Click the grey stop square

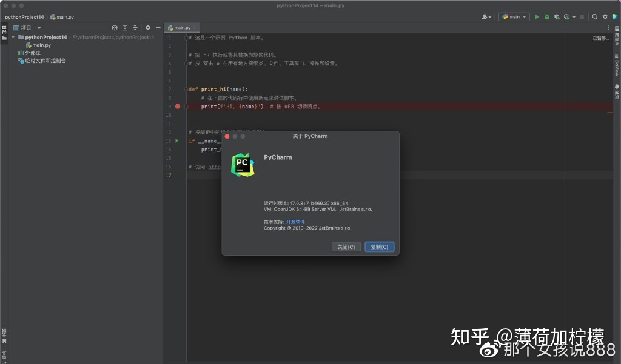[582, 16]
